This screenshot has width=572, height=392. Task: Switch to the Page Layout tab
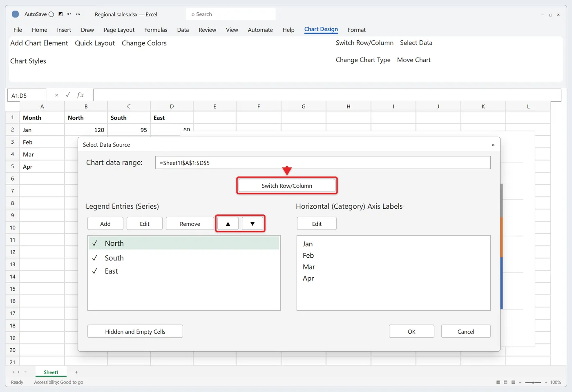point(119,30)
